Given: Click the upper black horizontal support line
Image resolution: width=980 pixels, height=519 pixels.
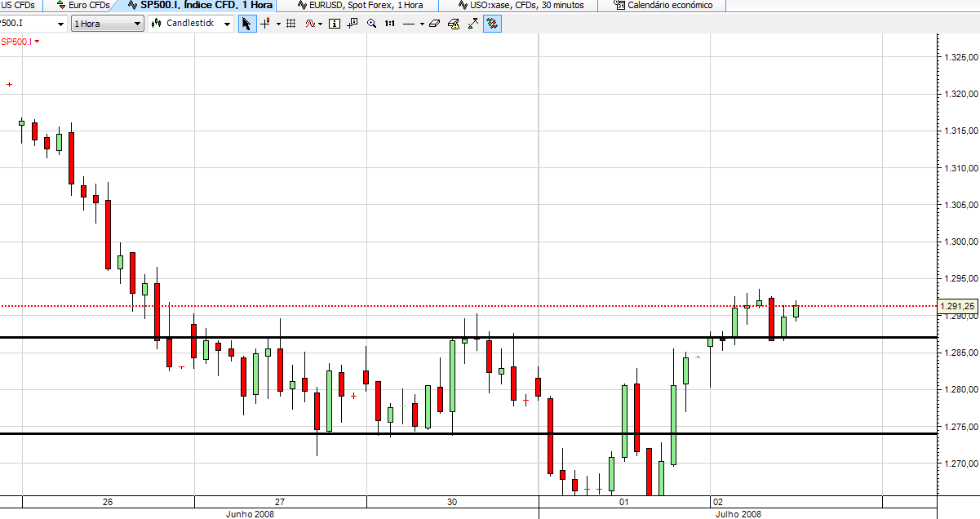Looking at the screenshot, I should coord(469,337).
